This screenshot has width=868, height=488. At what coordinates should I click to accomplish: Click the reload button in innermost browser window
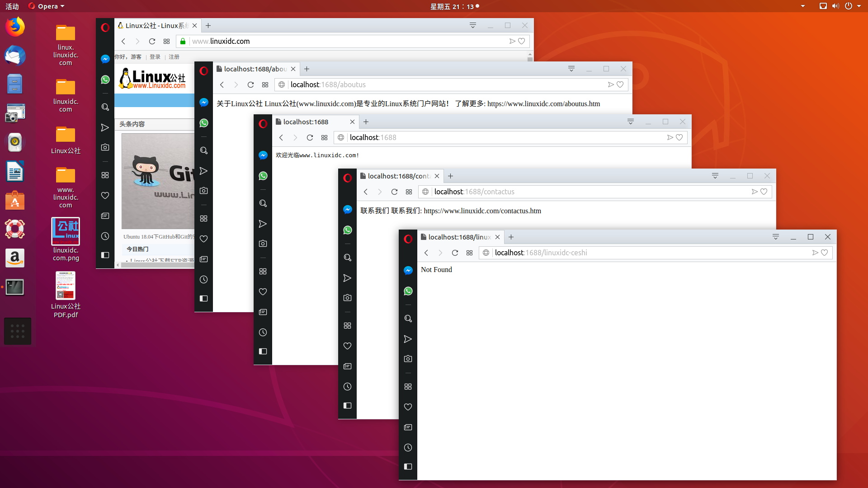[x=454, y=253]
